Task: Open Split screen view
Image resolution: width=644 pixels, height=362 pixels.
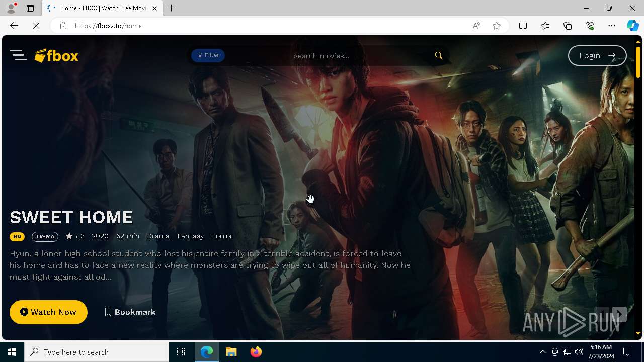Action: [523, 26]
